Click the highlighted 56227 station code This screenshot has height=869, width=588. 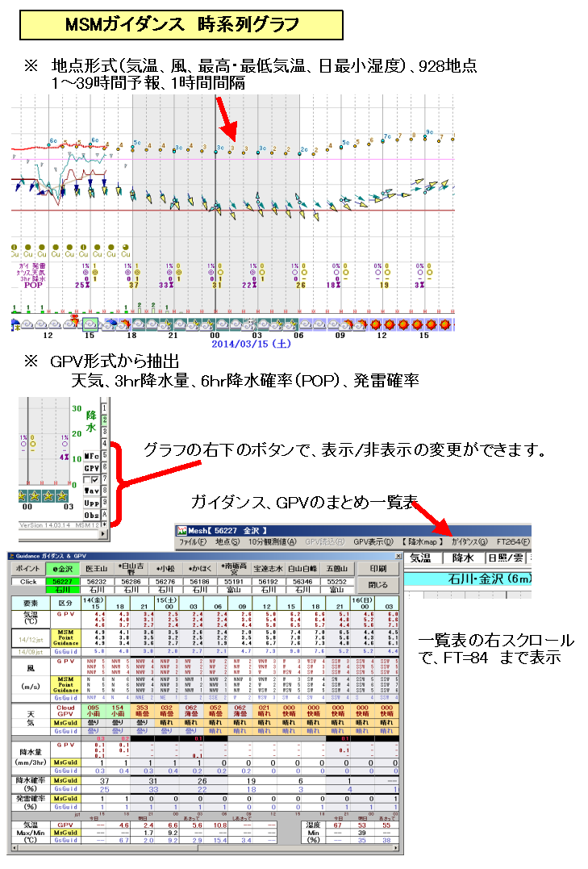coord(63,582)
